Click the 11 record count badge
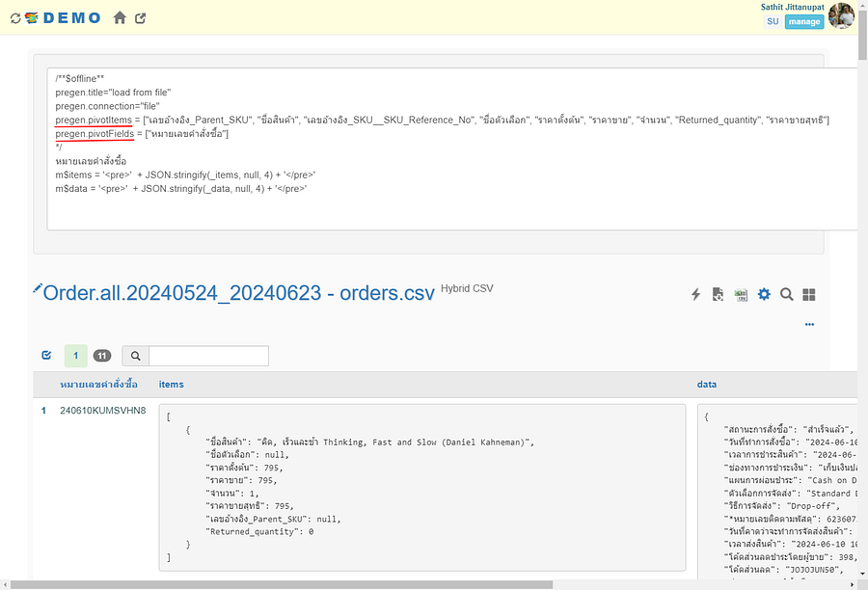This screenshot has height=590, width=868. pyautogui.click(x=102, y=356)
